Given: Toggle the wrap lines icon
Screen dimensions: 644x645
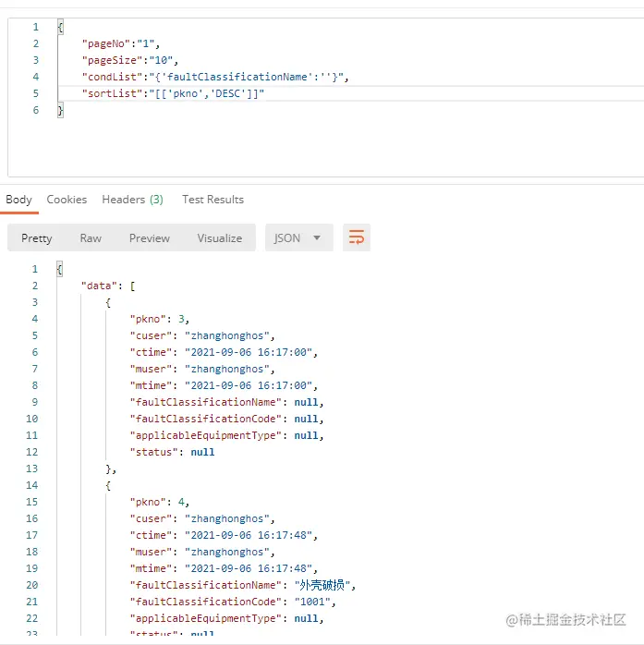Looking at the screenshot, I should click(x=356, y=237).
